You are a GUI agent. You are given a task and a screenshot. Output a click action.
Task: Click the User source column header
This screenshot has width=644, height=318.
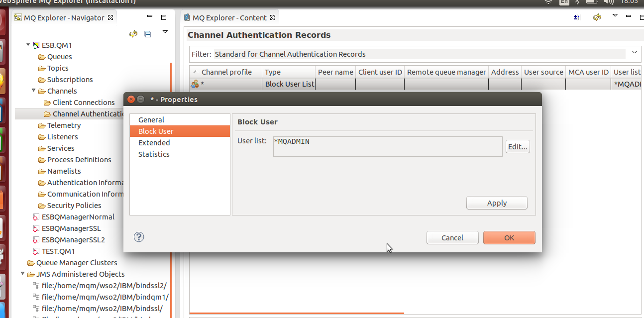[543, 72]
